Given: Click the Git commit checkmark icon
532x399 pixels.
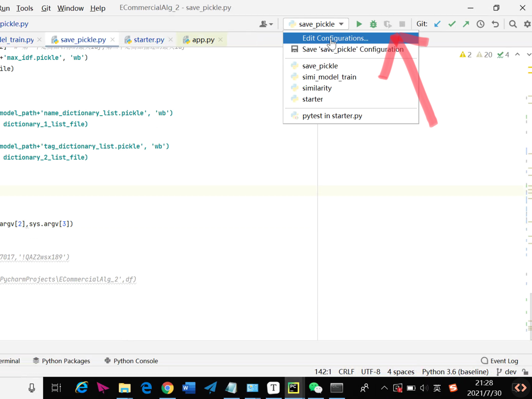Looking at the screenshot, I should pyautogui.click(x=451, y=24).
